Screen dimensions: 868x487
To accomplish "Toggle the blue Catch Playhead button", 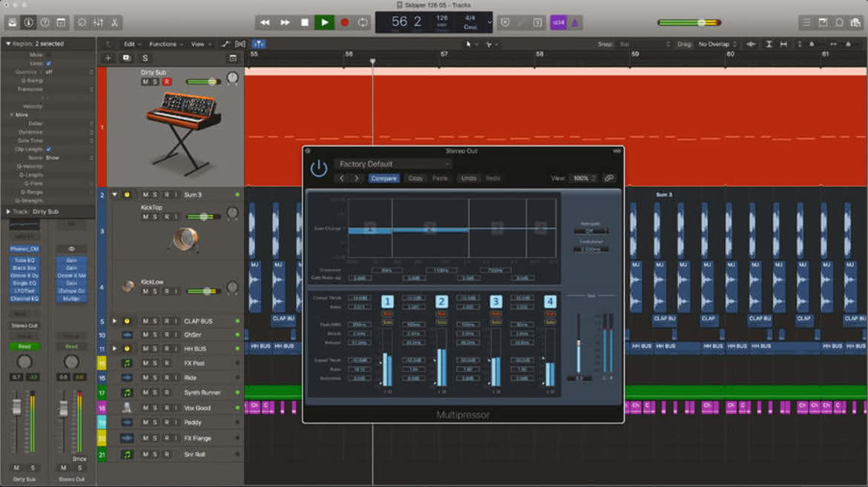I will (258, 44).
